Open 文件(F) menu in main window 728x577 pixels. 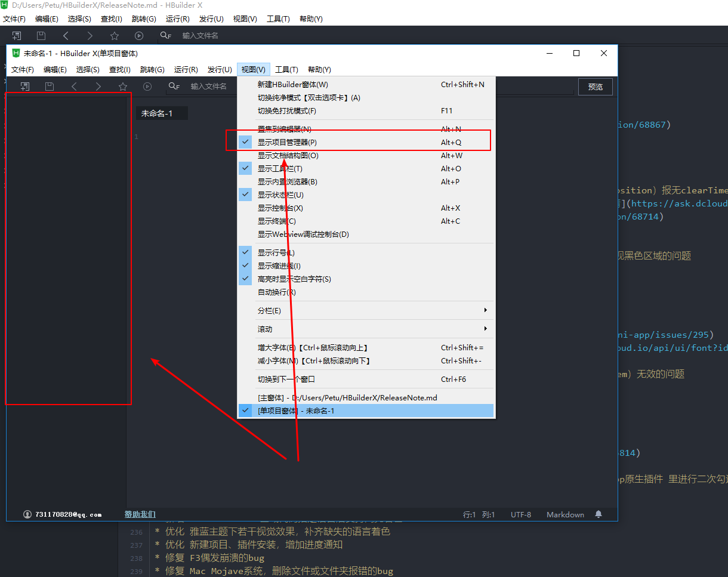tap(14, 19)
